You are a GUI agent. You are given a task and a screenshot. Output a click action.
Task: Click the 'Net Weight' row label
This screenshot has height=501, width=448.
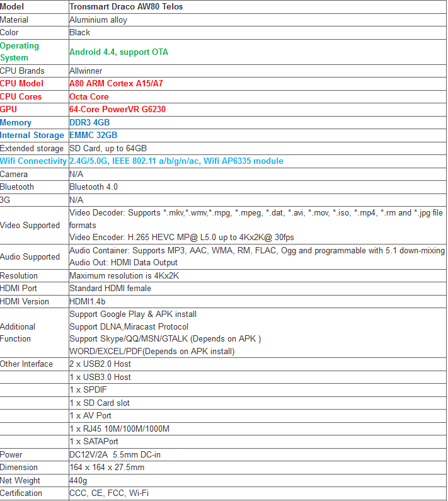(20, 481)
